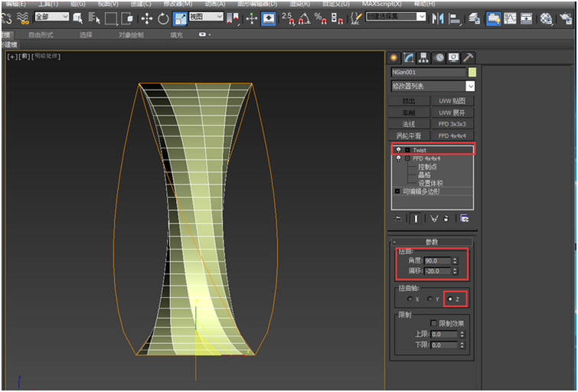Expand the Twist modifier sub-objects

coord(407,150)
